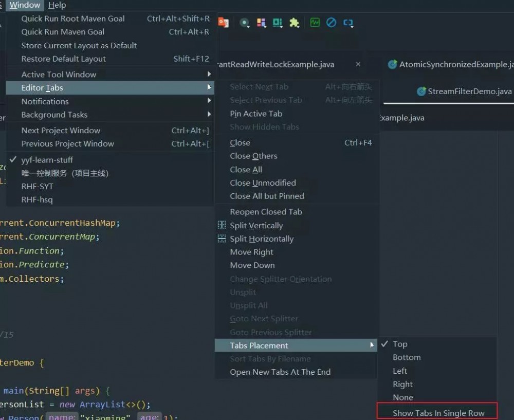Click the Split Horizontally icon
Screen dimensions: 514x420
223,239
